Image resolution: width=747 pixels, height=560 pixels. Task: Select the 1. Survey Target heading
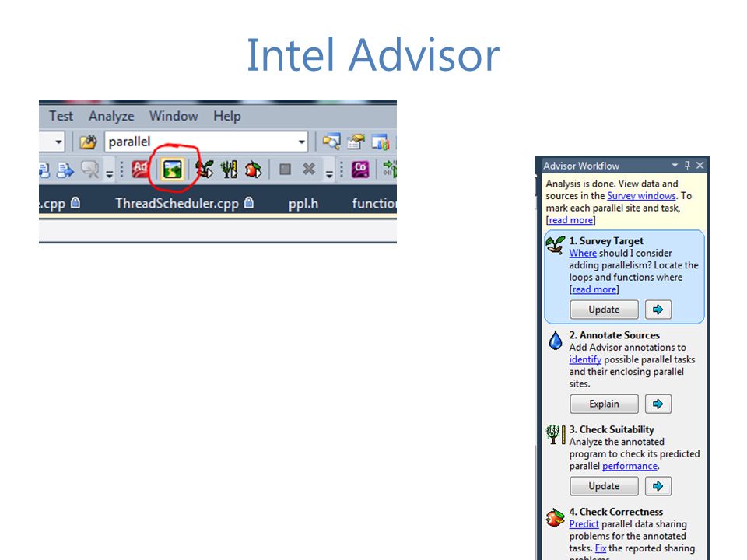coord(606,241)
